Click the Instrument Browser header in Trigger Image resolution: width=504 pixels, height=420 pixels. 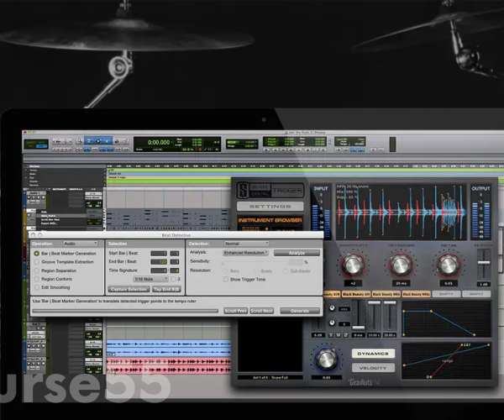pyautogui.click(x=270, y=220)
